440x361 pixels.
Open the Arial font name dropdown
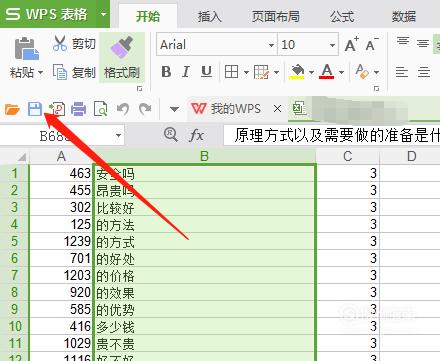tap(271, 45)
